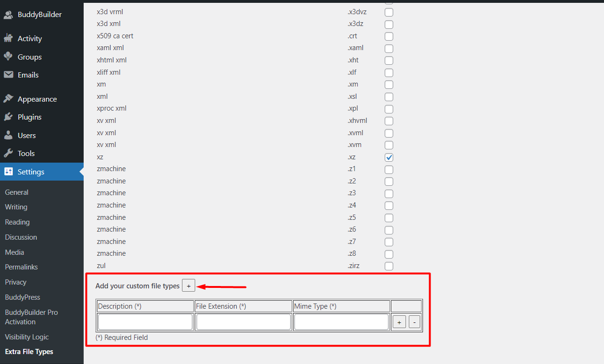Open the General settings page
The height and width of the screenshot is (364, 604).
pos(17,192)
